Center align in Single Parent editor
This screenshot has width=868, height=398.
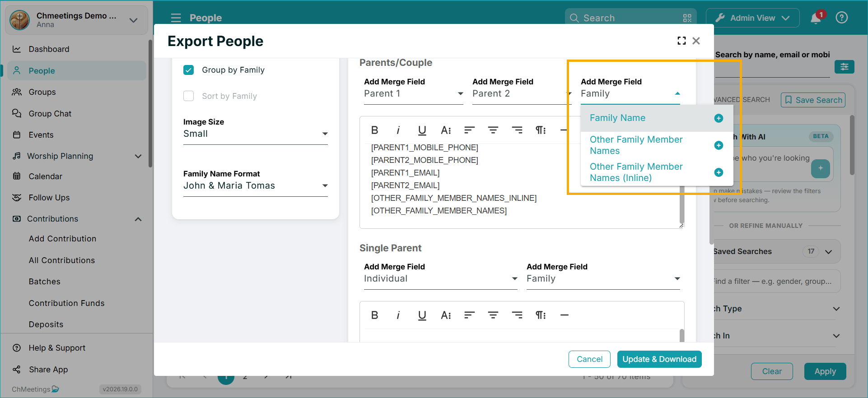[x=493, y=315]
